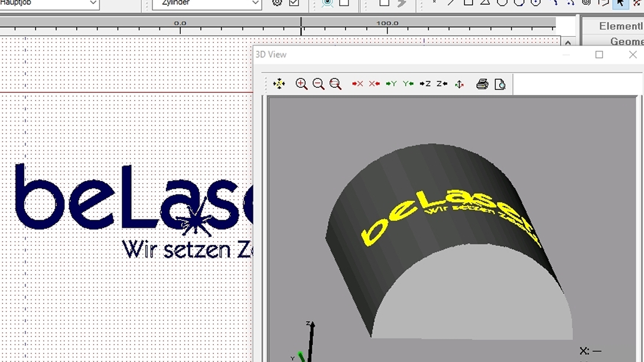View from positive X direction
Screen dimensions: 644x362
[357, 84]
